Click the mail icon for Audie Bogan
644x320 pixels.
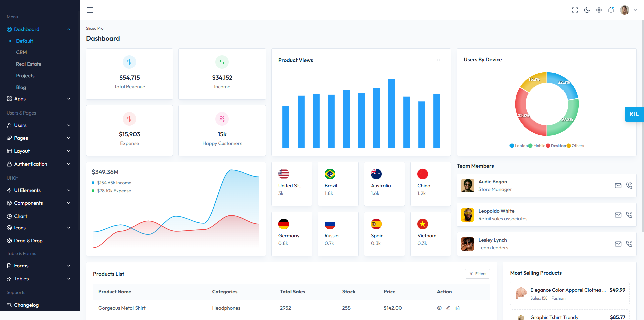pos(618,186)
